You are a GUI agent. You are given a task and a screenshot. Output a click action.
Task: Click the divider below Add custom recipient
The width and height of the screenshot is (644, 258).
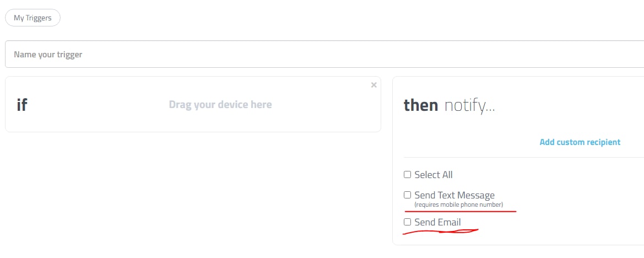(x=523, y=157)
